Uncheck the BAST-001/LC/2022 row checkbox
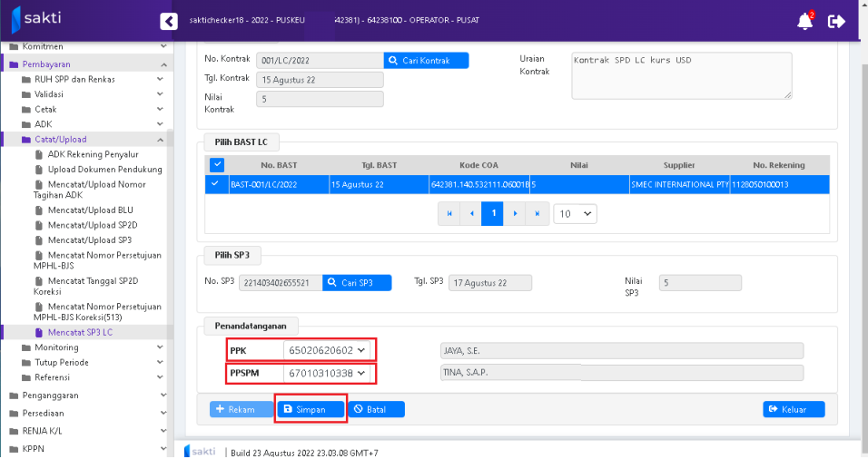868x459 pixels. click(215, 184)
